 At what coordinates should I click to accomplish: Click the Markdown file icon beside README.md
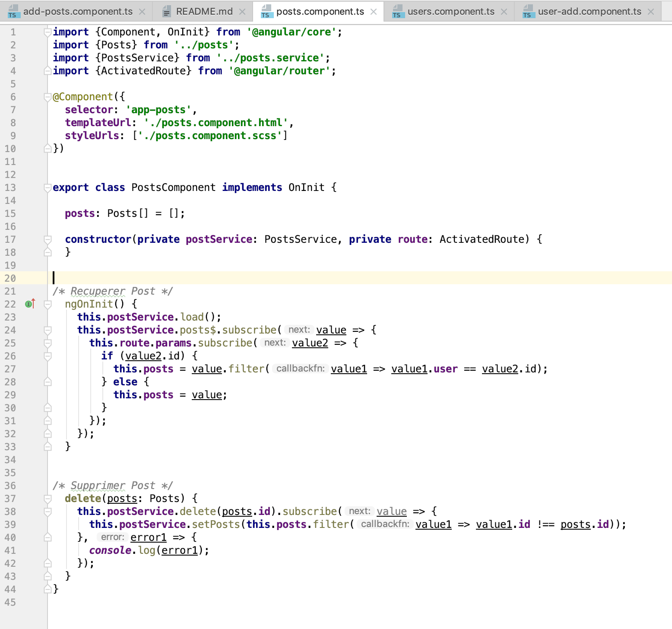point(166,11)
